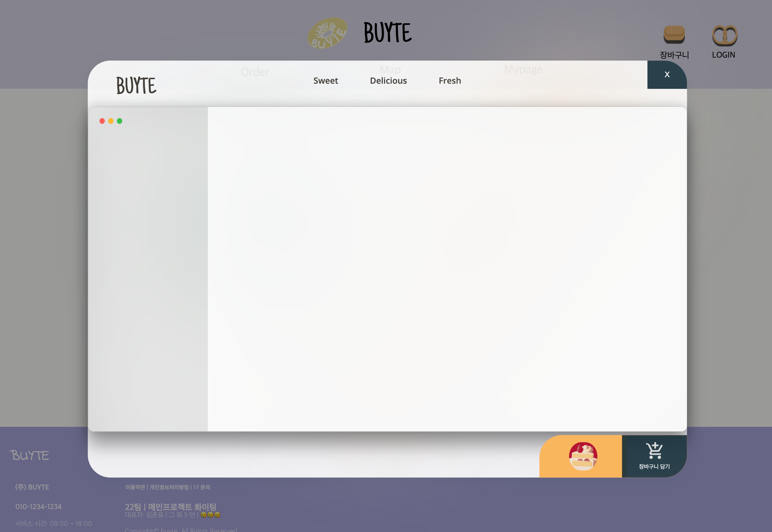Click the yellow window dot
This screenshot has height=532, width=772.
click(111, 121)
